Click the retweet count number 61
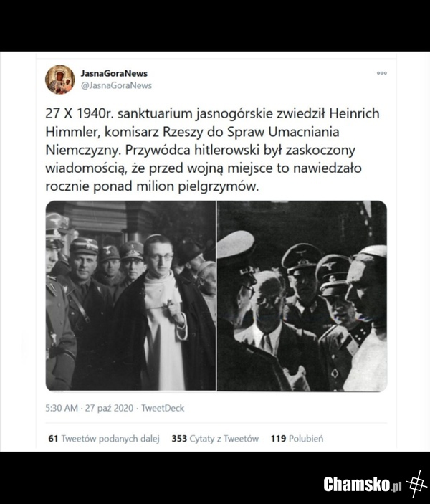 [53, 439]
